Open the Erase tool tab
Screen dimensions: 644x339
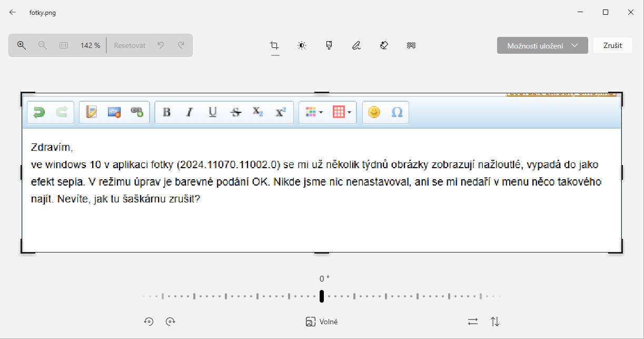click(384, 45)
